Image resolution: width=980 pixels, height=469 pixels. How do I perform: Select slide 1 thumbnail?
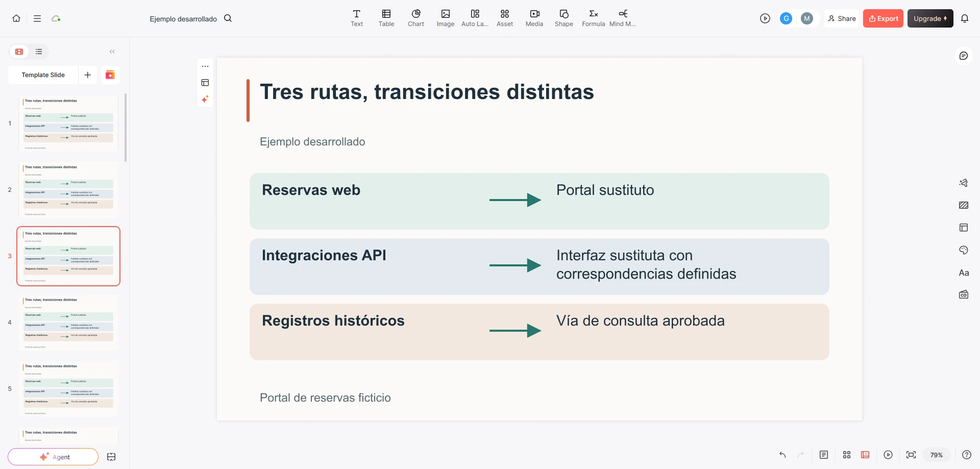[68, 124]
